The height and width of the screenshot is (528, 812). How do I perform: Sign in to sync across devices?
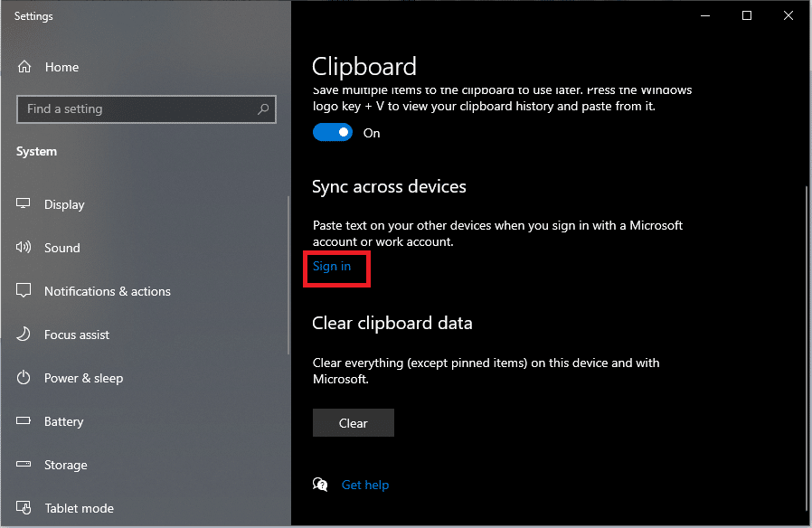pyautogui.click(x=332, y=266)
